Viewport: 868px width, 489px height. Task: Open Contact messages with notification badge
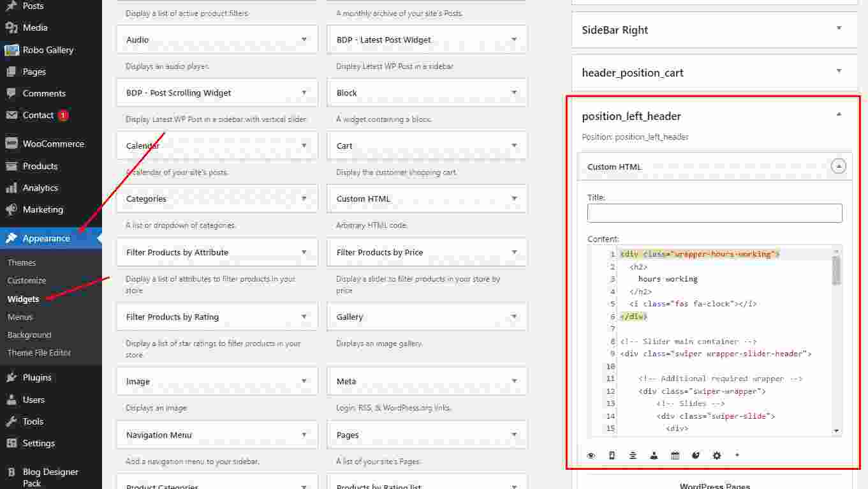point(38,115)
